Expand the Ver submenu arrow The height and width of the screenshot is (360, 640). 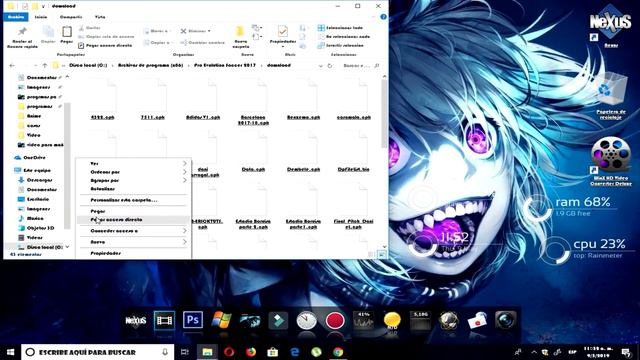[x=184, y=163]
